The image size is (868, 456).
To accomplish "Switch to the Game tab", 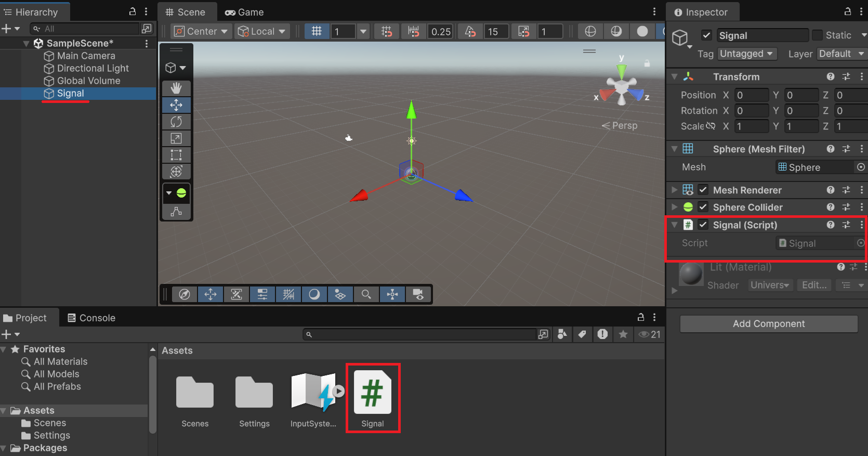I will coord(244,12).
